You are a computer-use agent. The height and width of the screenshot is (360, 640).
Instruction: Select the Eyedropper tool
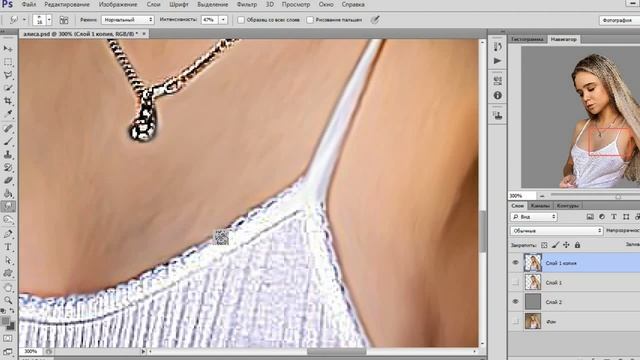[8, 113]
